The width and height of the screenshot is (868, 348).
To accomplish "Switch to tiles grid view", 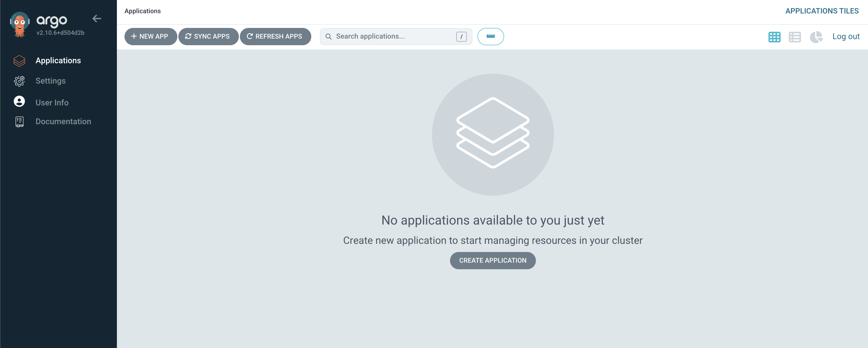I will pyautogui.click(x=774, y=37).
